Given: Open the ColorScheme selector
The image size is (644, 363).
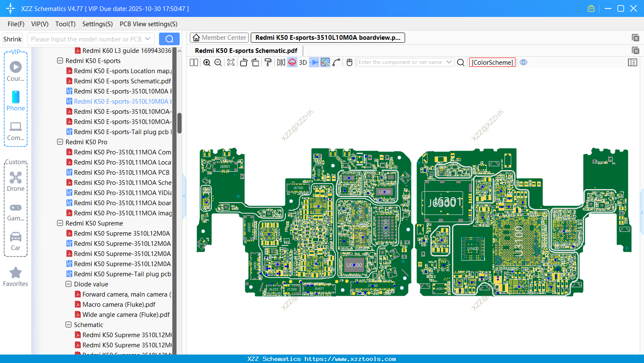Looking at the screenshot, I should [x=492, y=62].
